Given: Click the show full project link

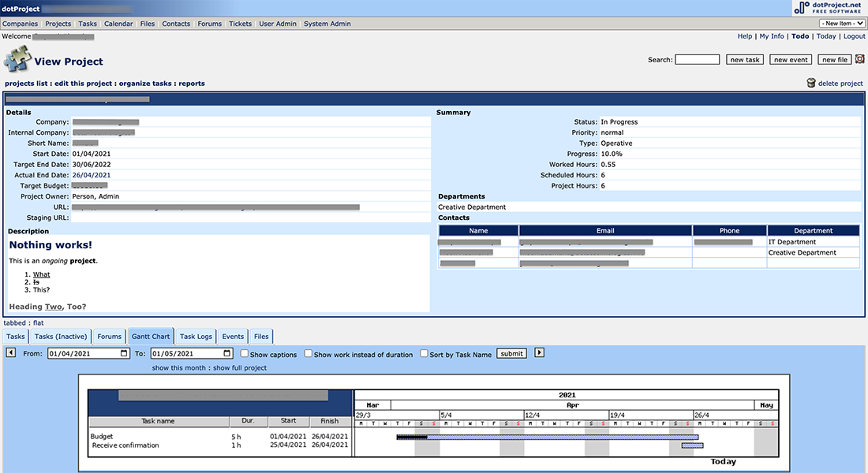Looking at the screenshot, I should (x=240, y=368).
